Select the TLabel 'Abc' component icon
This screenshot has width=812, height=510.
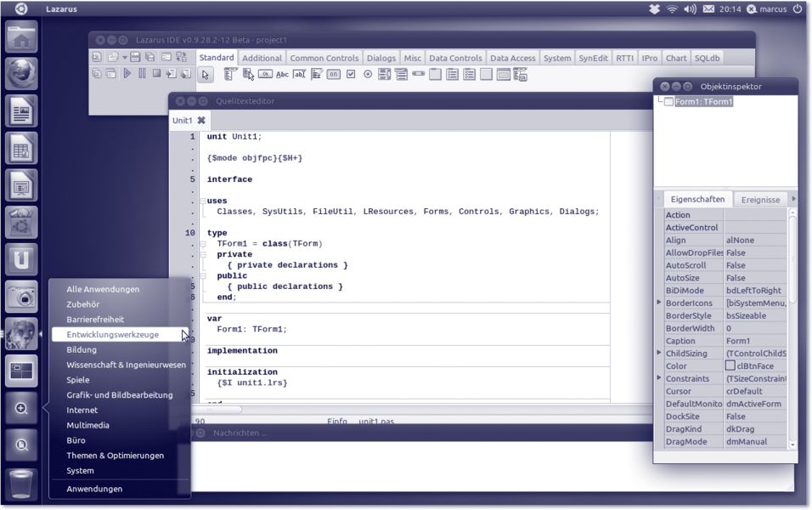pos(282,75)
